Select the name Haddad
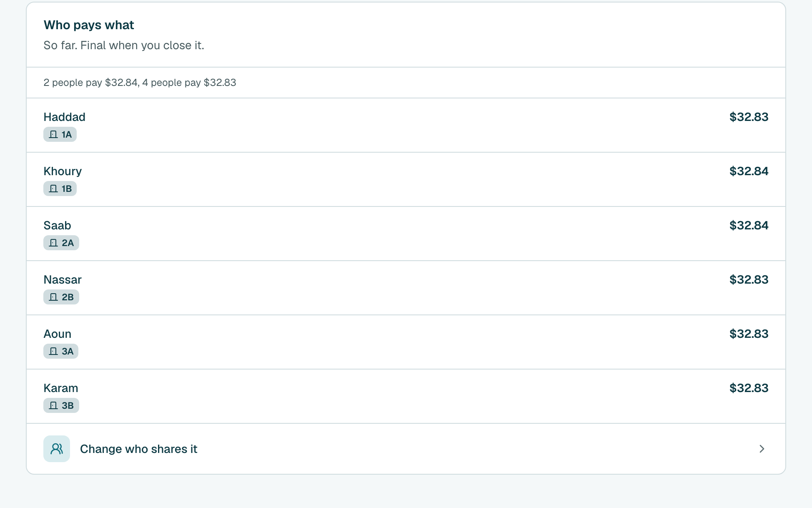 (65, 117)
